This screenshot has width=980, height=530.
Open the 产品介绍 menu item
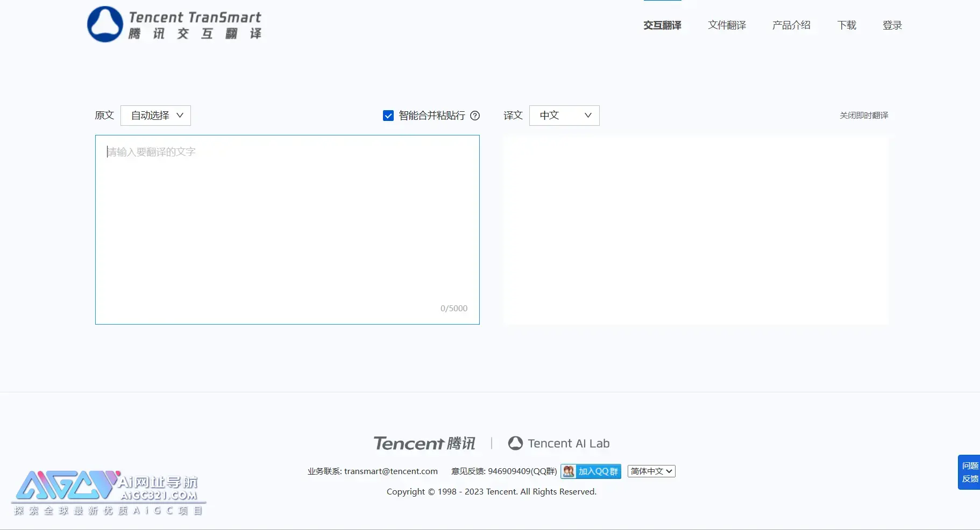pos(791,25)
